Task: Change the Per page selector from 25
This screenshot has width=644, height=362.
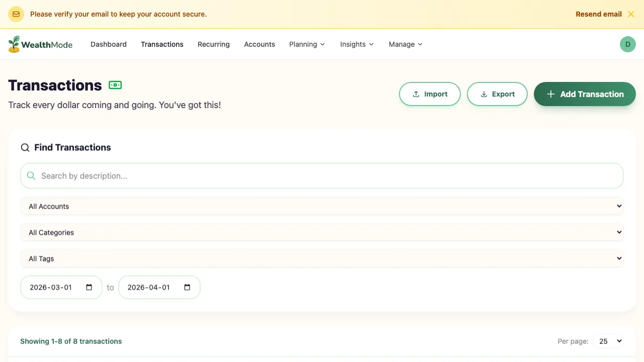Action: click(x=608, y=341)
